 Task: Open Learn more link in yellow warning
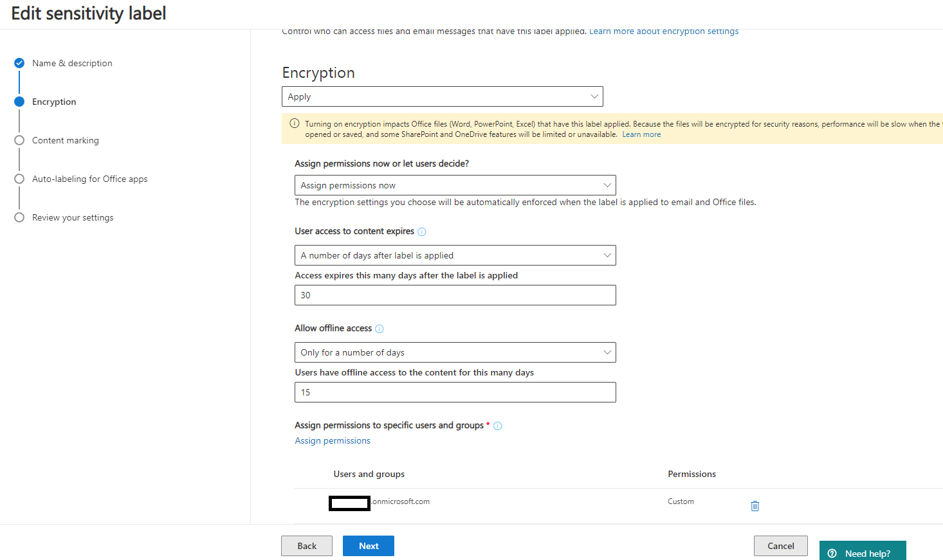641,134
